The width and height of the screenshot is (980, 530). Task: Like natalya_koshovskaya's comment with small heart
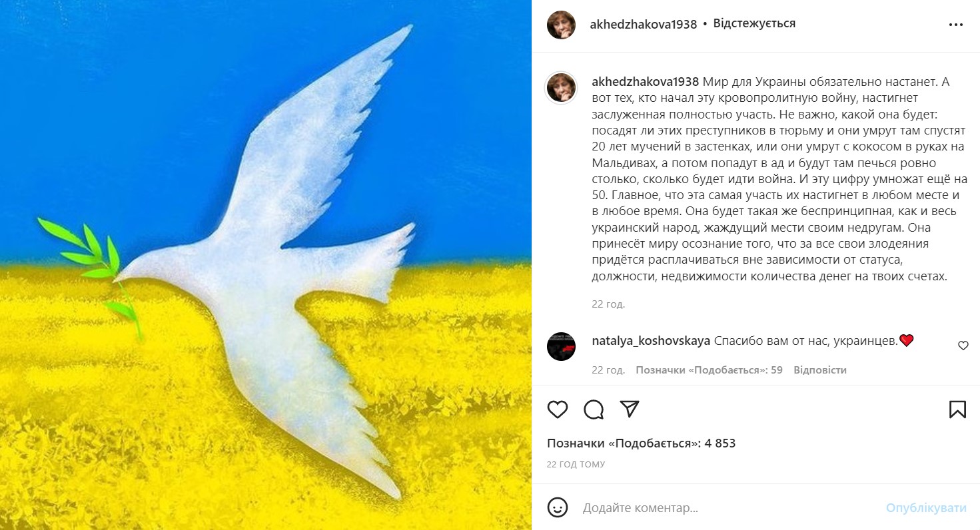(963, 346)
